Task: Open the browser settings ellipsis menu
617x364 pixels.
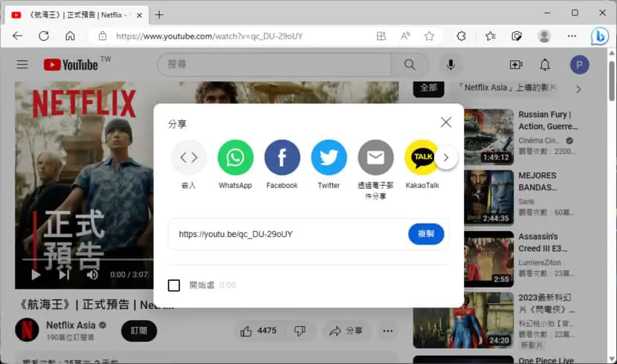Action: click(572, 36)
